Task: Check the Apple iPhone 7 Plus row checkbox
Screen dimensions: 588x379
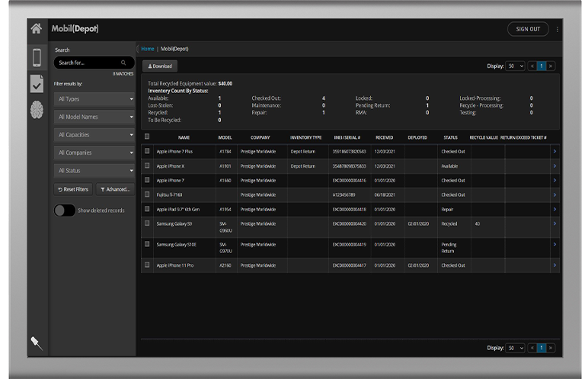Action: [x=147, y=151]
